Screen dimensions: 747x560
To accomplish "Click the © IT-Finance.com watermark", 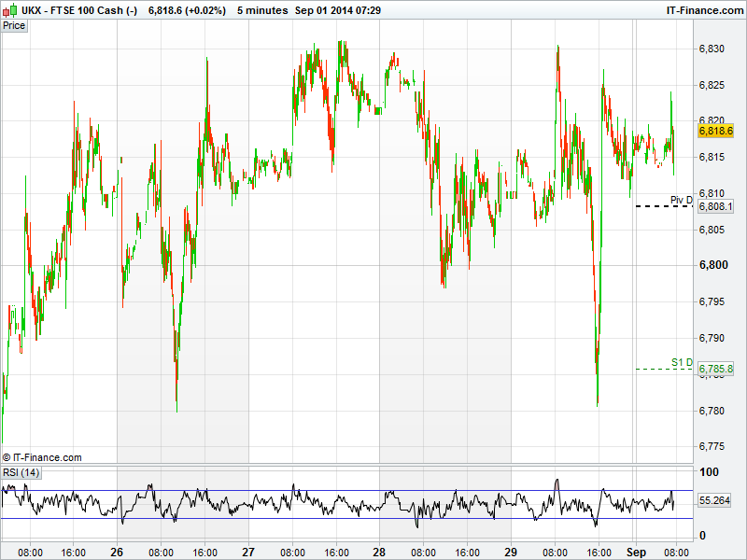I will click(42, 457).
